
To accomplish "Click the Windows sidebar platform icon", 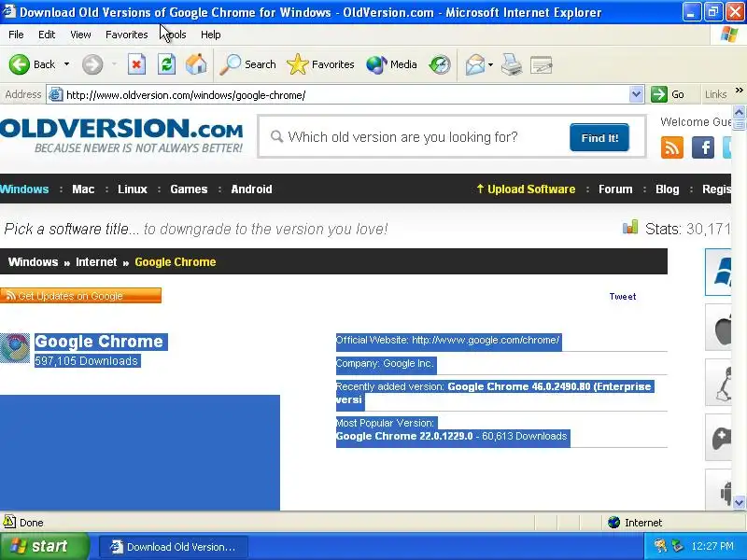I will click(x=718, y=272).
